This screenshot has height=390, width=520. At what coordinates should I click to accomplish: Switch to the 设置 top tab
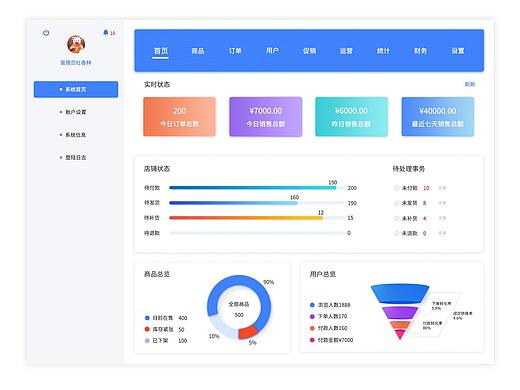click(x=458, y=51)
